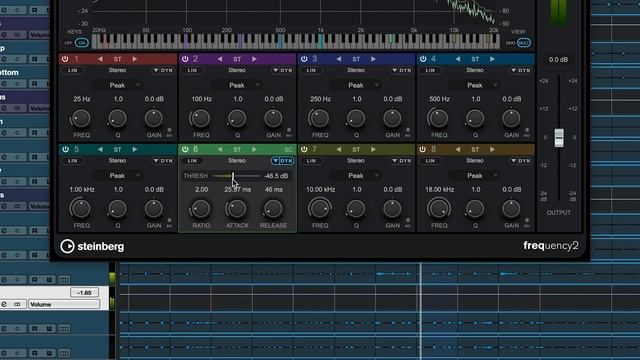The height and width of the screenshot is (360, 640).
Task: Toggle band 4 power icon
Action: pos(423,59)
